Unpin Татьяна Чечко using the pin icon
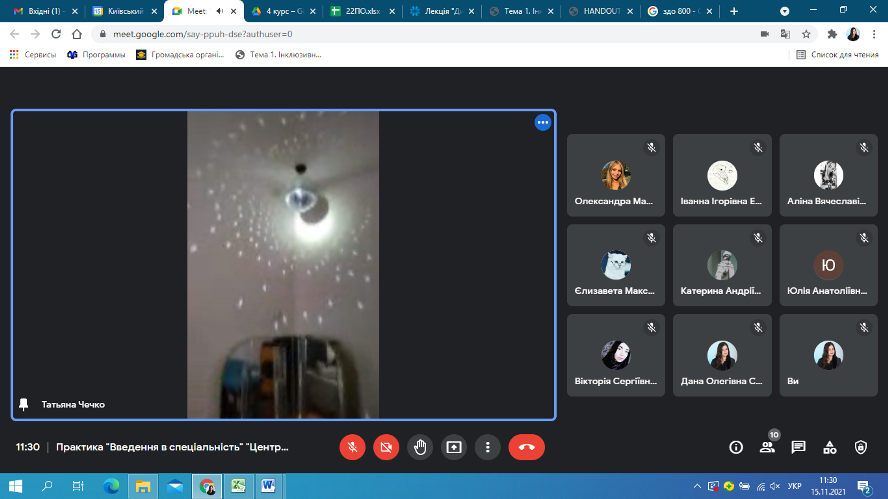This screenshot has width=888, height=499. (x=24, y=404)
